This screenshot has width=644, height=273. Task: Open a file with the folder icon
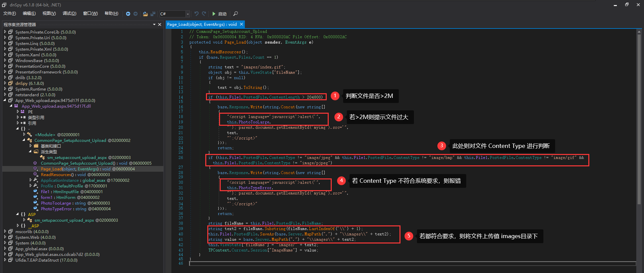tap(145, 14)
